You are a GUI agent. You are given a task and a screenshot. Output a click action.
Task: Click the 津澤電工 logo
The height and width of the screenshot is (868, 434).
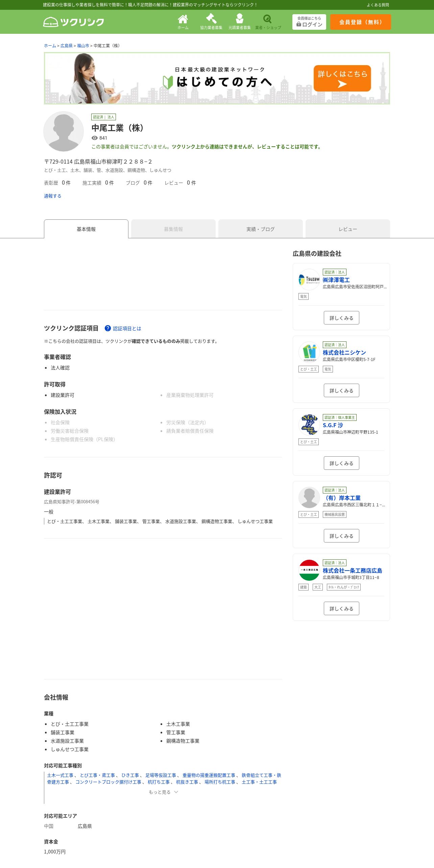click(309, 280)
